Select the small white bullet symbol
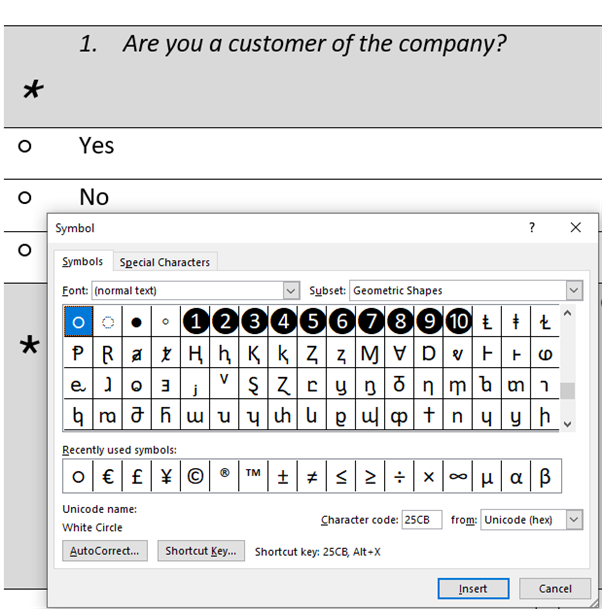Viewport: 602px width, 609px height. tap(166, 322)
